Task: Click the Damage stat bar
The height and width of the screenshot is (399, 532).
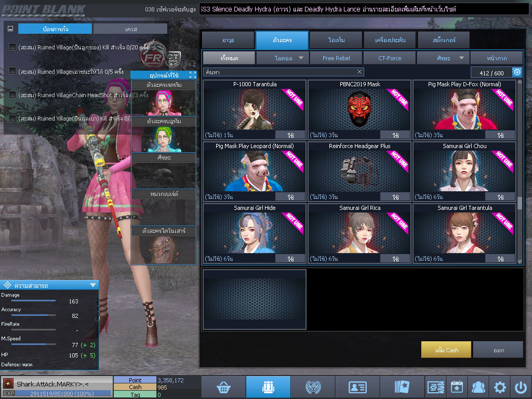Action: [33, 301]
